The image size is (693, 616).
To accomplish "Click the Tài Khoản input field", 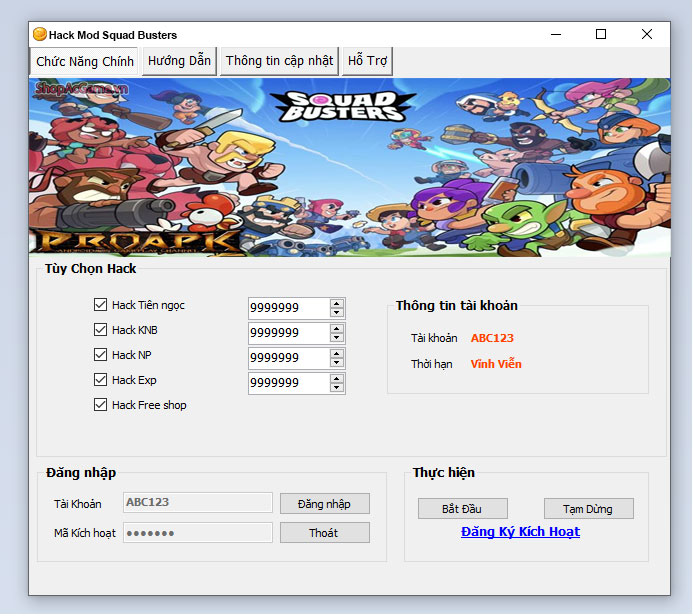I will (x=198, y=503).
